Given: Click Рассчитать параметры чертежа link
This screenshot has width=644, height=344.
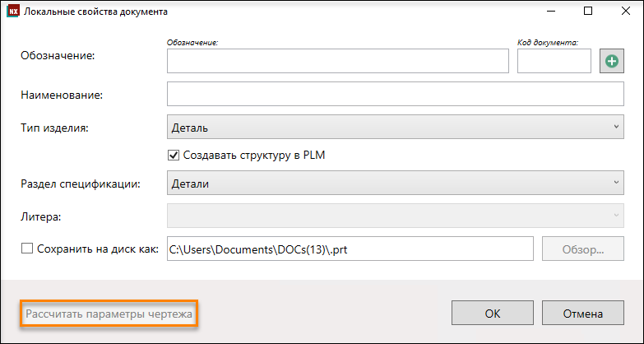Looking at the screenshot, I should pyautogui.click(x=109, y=314).
